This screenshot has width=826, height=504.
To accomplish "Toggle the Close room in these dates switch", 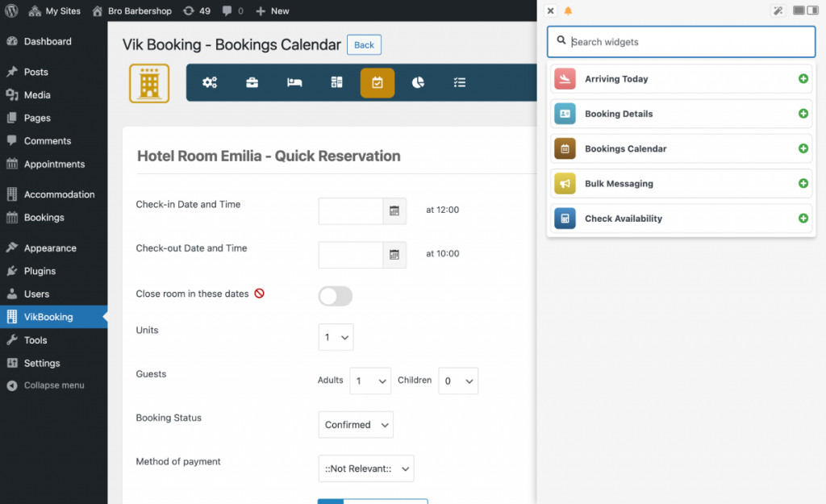I will (335, 297).
